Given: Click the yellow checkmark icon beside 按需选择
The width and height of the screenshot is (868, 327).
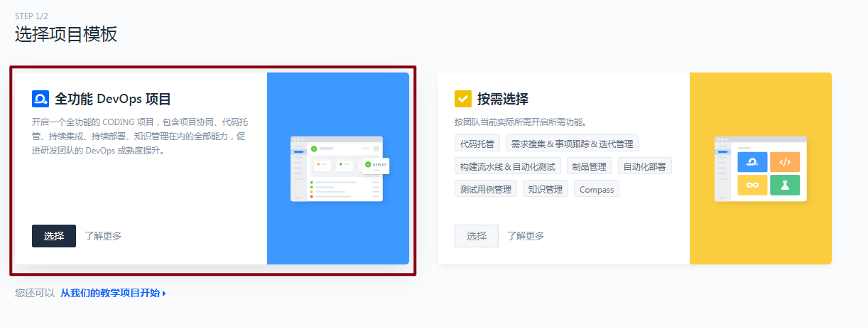Looking at the screenshot, I should pyautogui.click(x=463, y=99).
